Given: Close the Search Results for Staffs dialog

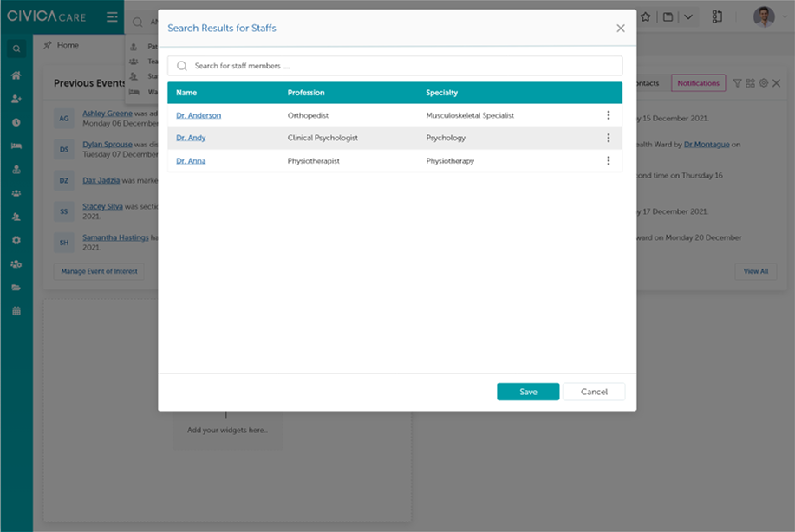Looking at the screenshot, I should click(621, 29).
